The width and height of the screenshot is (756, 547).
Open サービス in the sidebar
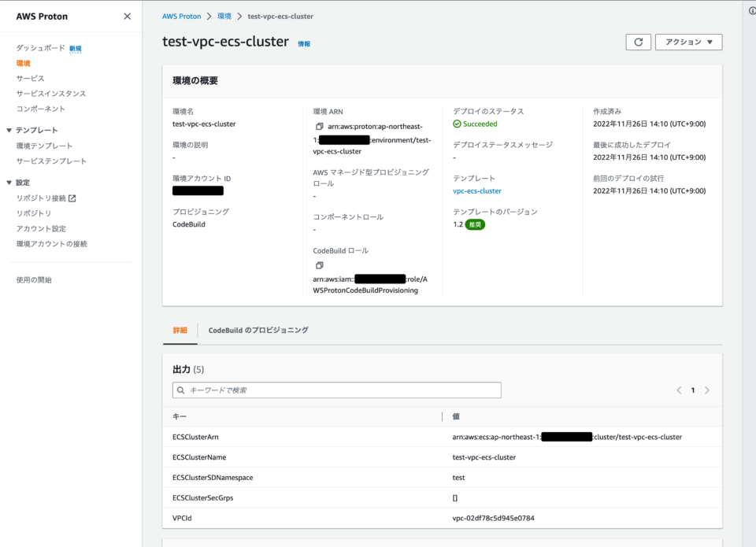pos(30,78)
